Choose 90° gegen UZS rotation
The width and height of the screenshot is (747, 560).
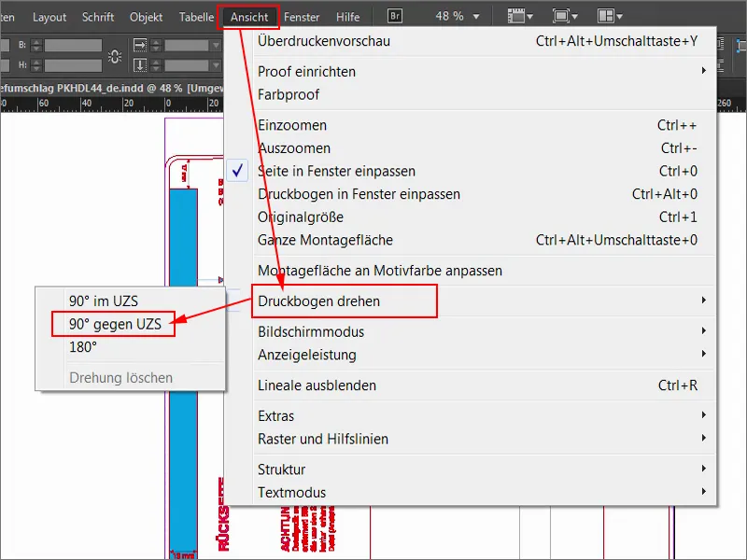pos(130,324)
